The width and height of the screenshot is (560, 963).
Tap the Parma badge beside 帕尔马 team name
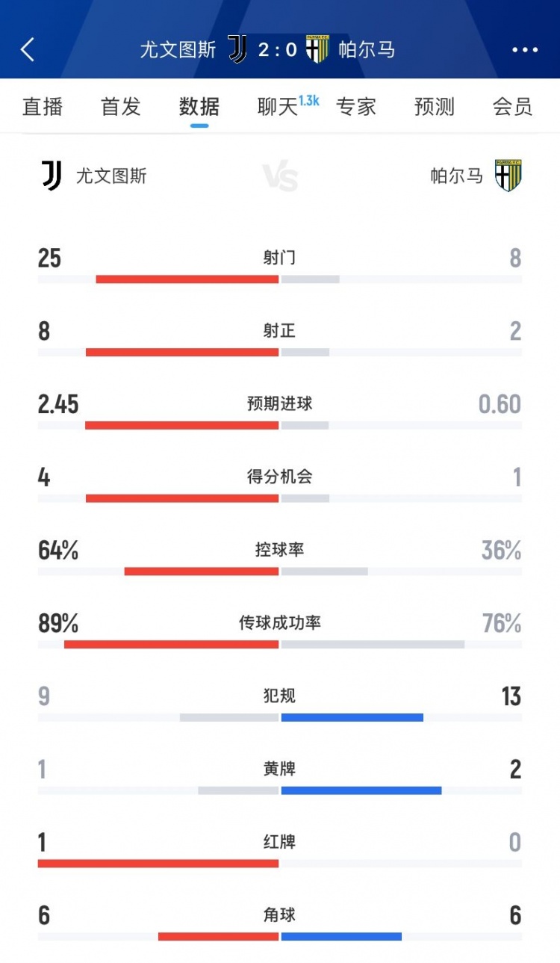[x=508, y=176]
